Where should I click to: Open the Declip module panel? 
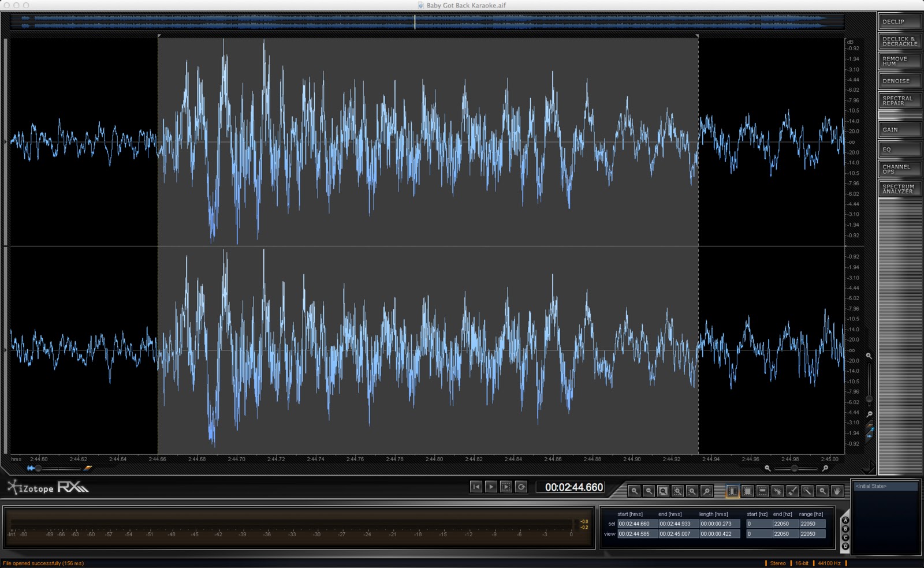click(899, 22)
